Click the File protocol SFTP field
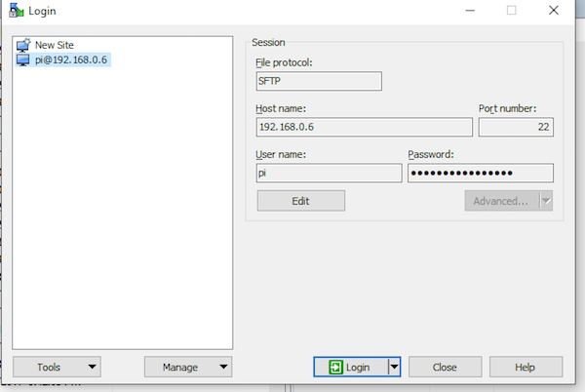585x392 pixels. pos(319,81)
